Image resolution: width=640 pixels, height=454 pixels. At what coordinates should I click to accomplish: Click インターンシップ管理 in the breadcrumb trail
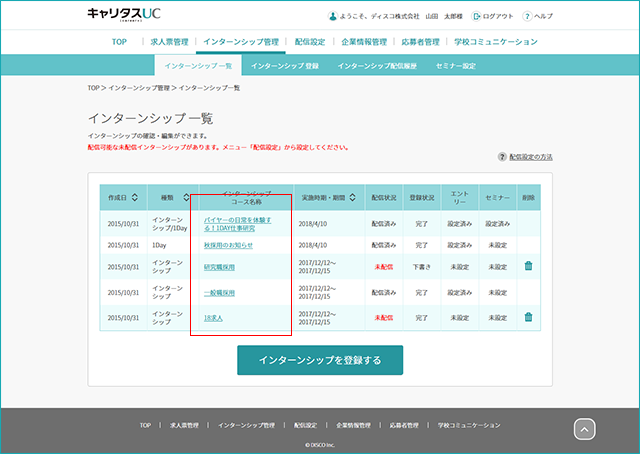click(139, 88)
